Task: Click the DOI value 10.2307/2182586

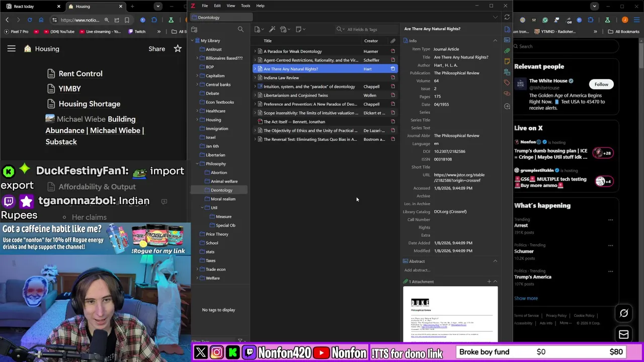Action: pyautogui.click(x=449, y=151)
